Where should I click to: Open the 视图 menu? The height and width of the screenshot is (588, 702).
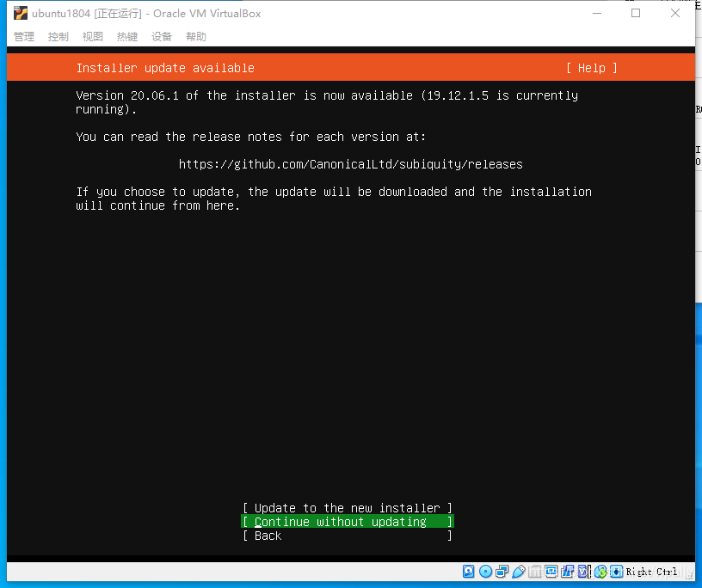pyautogui.click(x=93, y=37)
